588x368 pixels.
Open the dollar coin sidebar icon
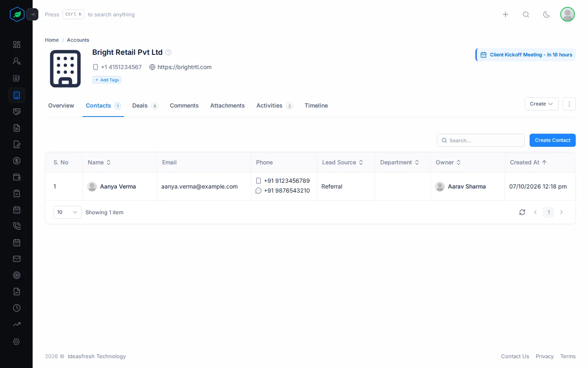pyautogui.click(x=17, y=161)
